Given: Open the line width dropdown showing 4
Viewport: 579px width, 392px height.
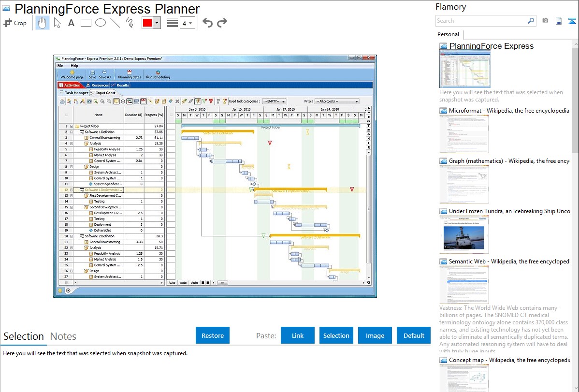Looking at the screenshot, I should (187, 23).
